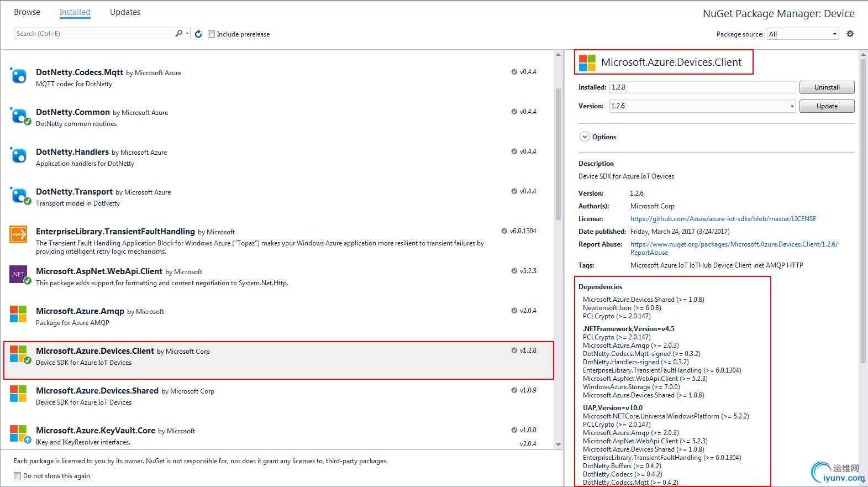Click version checkmark icon for DotNetty.Codecs.Mqtt
868x487 pixels.
tap(514, 72)
